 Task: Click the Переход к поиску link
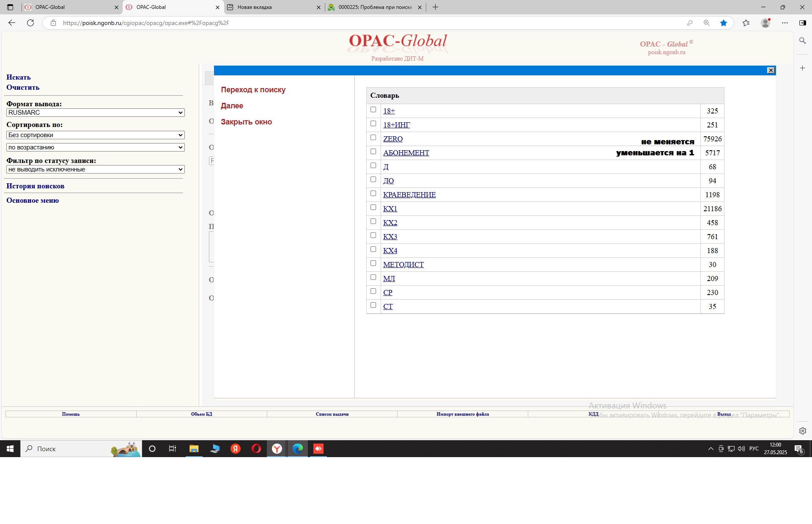pyautogui.click(x=253, y=90)
